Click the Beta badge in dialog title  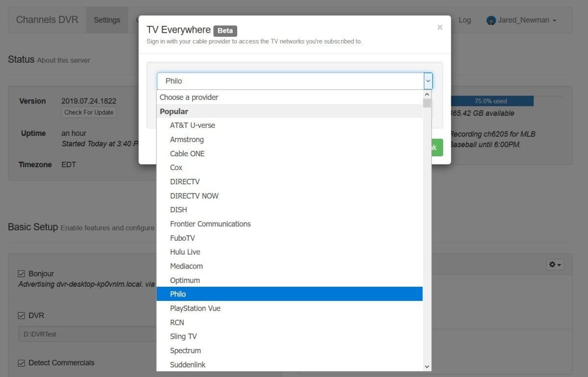click(225, 30)
